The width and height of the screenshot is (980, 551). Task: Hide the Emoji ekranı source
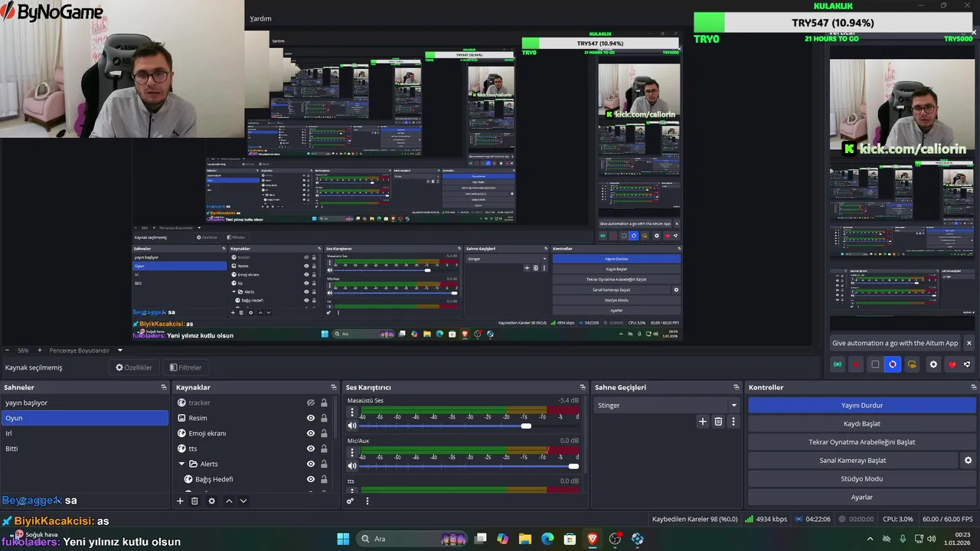point(311,433)
